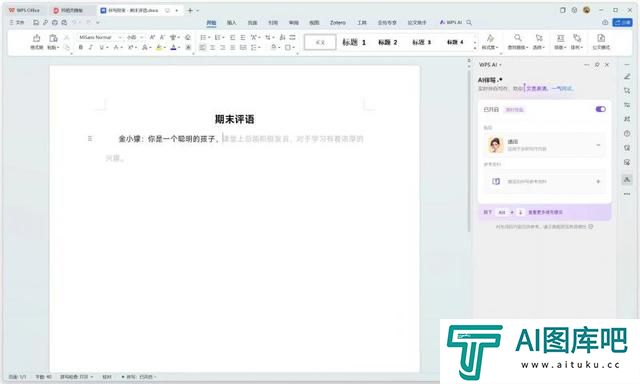Viewport: 640px width, 384px height.
Task: Click the blue share button top right
Action: [x=622, y=22]
